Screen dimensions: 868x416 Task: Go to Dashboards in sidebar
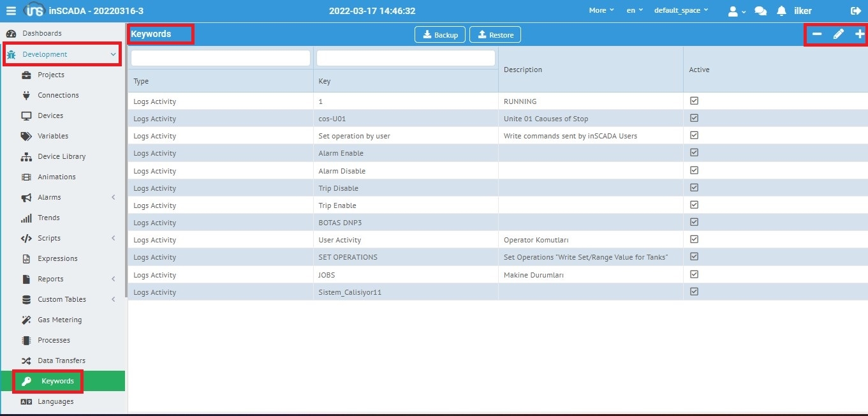click(x=42, y=33)
